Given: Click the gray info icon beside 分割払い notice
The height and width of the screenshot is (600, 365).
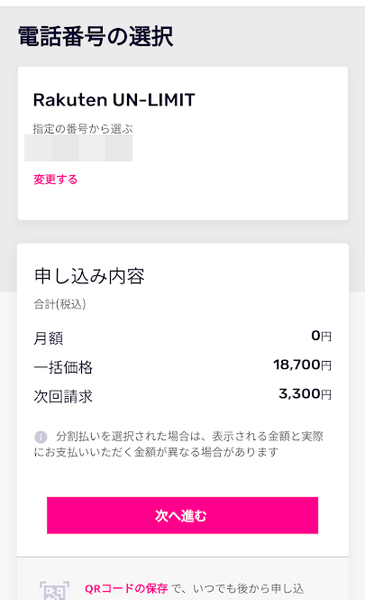Looking at the screenshot, I should point(41,437).
